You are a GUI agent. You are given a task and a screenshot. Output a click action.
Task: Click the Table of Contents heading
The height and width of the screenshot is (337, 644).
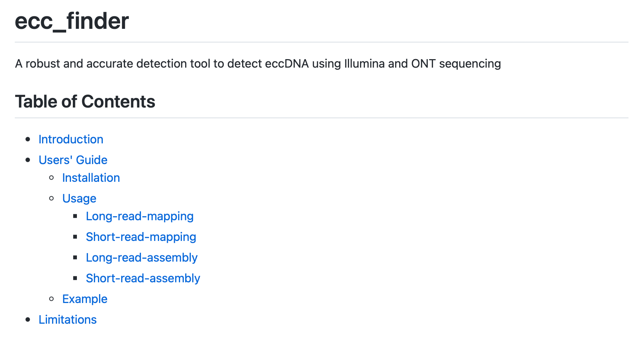point(85,102)
